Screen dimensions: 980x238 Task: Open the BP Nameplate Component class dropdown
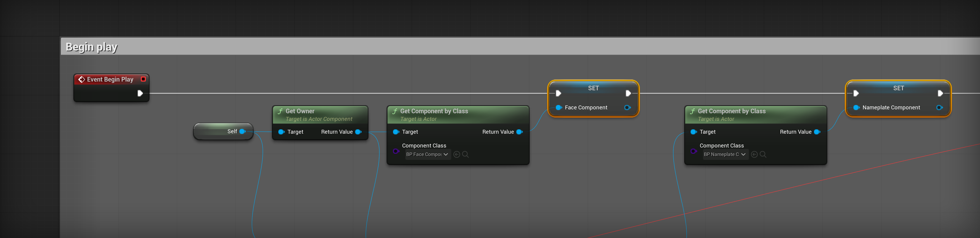click(725, 154)
